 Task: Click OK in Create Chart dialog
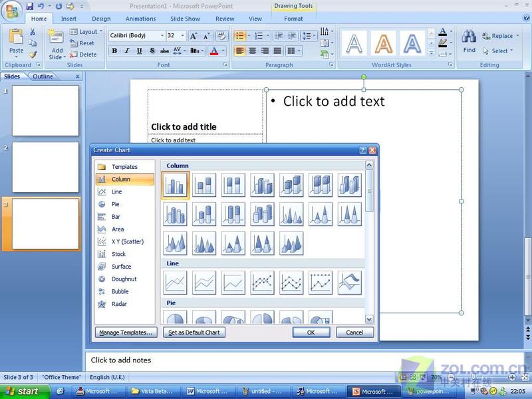coord(311,332)
